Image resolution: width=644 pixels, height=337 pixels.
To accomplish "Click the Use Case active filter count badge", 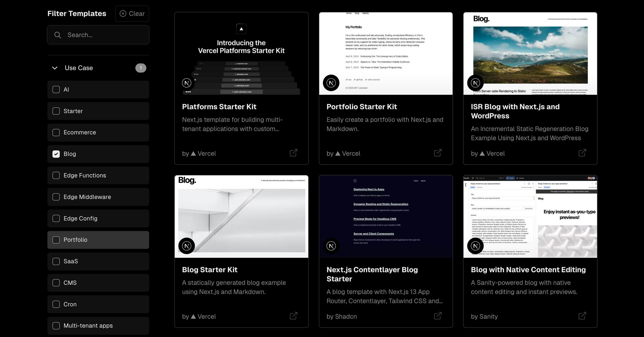I will (x=141, y=68).
